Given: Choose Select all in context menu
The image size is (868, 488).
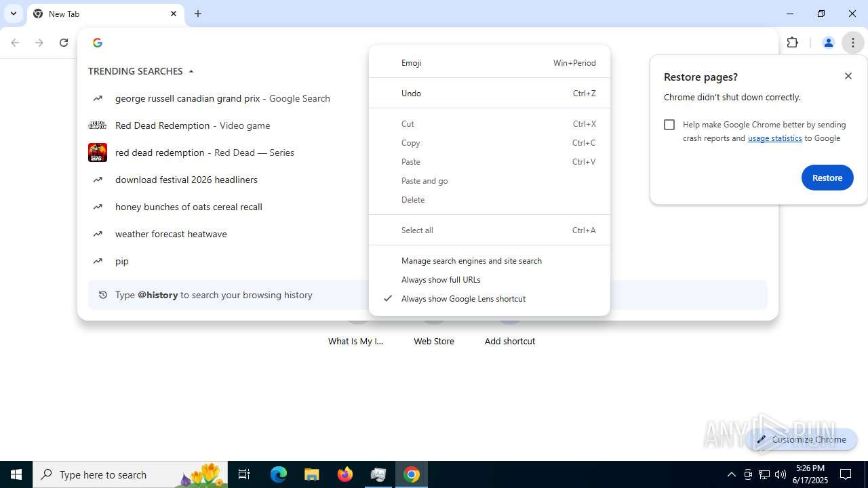Looking at the screenshot, I should 490,230.
